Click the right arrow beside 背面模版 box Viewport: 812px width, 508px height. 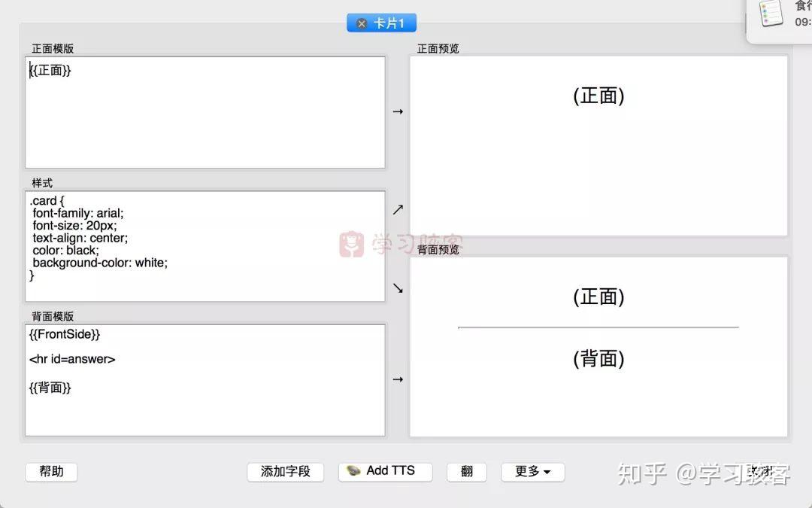[x=398, y=379]
